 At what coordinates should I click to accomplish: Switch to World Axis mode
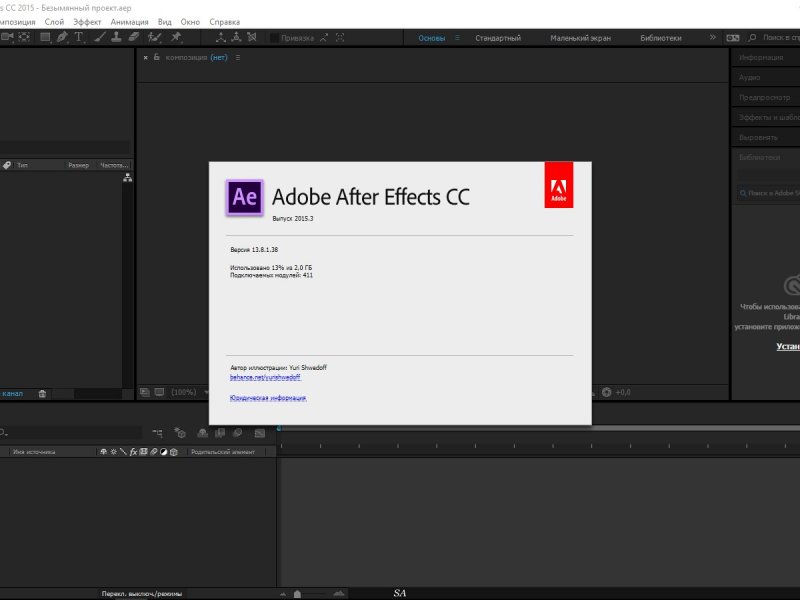(x=236, y=37)
